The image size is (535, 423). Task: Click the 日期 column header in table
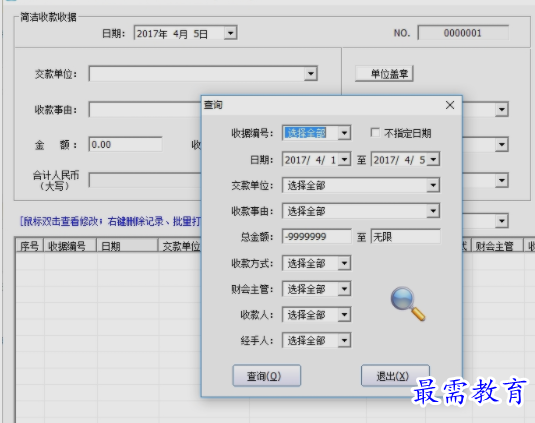[x=128, y=246]
